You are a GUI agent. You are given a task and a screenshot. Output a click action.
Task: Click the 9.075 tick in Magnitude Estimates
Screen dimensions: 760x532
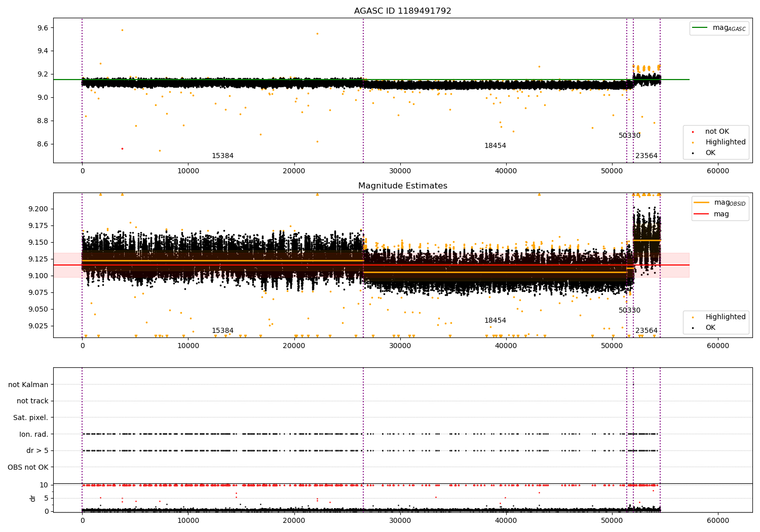(x=39, y=292)
